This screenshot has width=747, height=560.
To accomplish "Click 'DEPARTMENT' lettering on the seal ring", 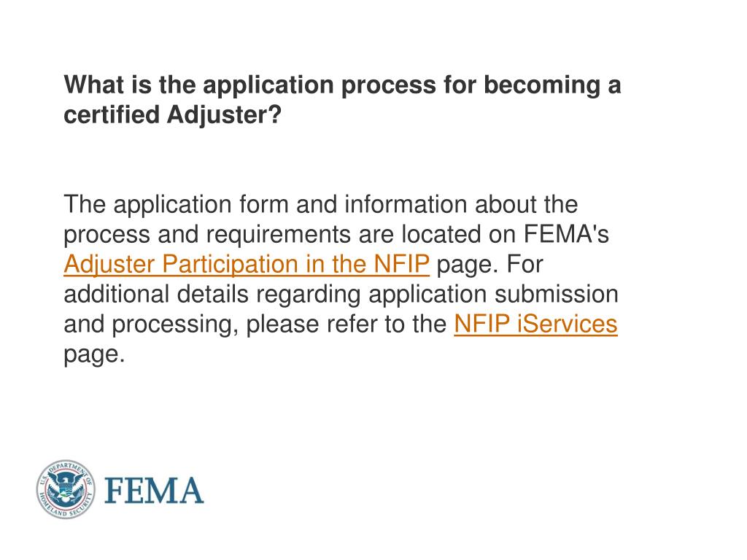I will pyautogui.click(x=66, y=468).
